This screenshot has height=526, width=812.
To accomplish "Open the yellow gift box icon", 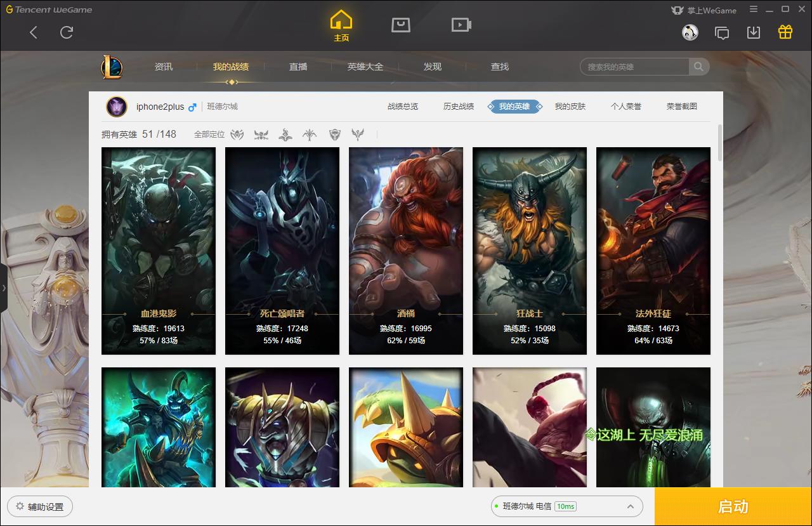I will pyautogui.click(x=785, y=32).
